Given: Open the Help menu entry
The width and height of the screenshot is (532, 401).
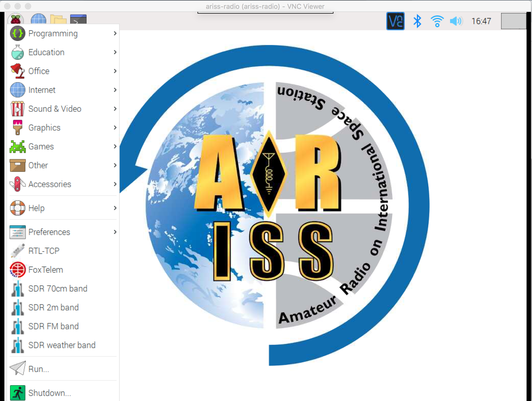Looking at the screenshot, I should [x=63, y=208].
